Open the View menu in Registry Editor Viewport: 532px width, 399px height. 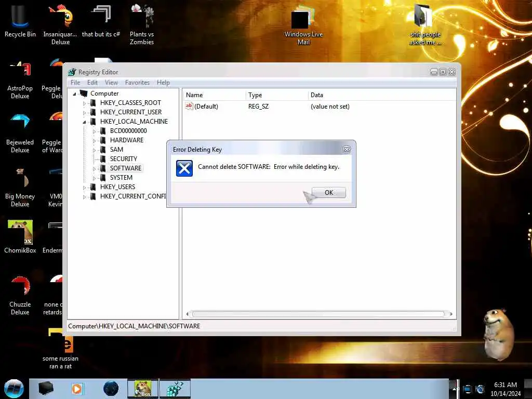pos(111,83)
